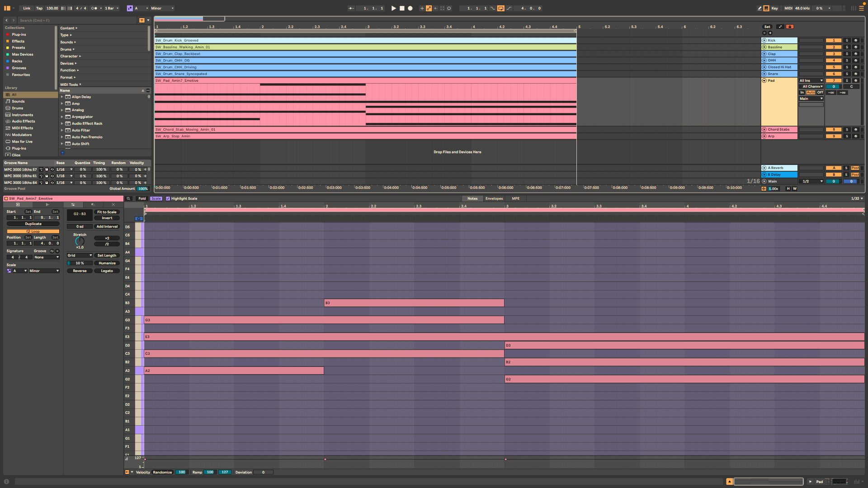Image resolution: width=868 pixels, height=488 pixels.
Task: Collapse the Pad track
Action: coord(764,80)
